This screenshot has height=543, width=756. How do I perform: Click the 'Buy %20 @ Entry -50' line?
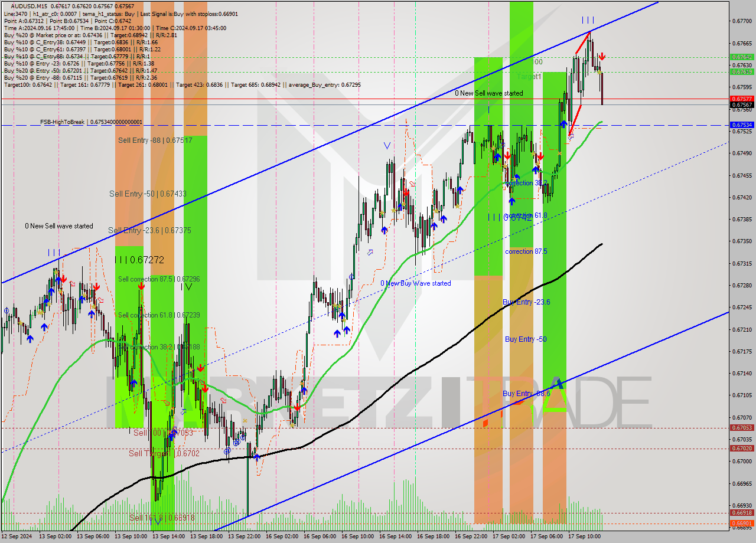80,71
